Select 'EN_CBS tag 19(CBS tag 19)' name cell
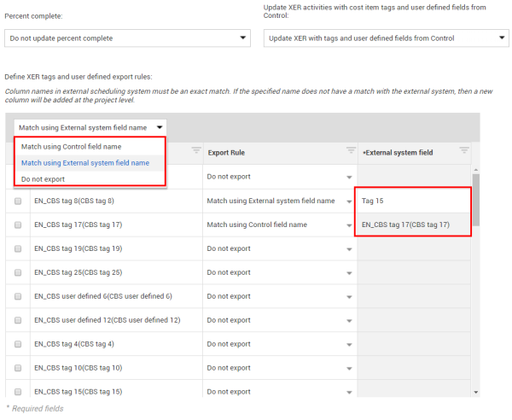 pyautogui.click(x=116, y=249)
